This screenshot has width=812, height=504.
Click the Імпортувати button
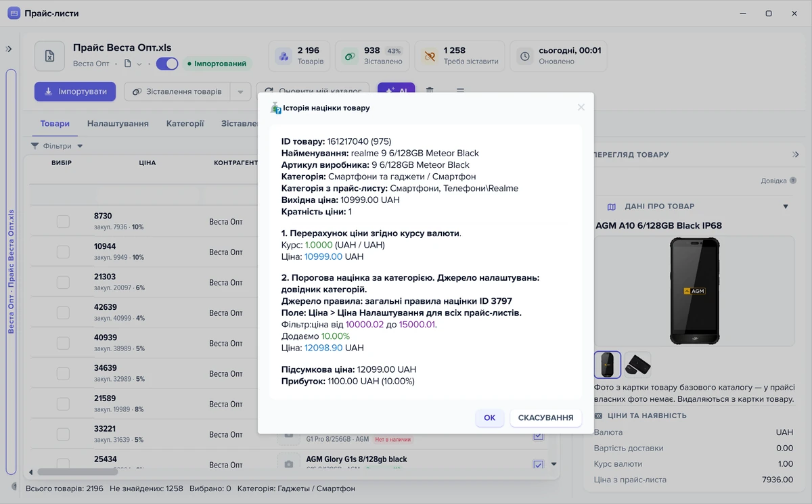coord(75,91)
